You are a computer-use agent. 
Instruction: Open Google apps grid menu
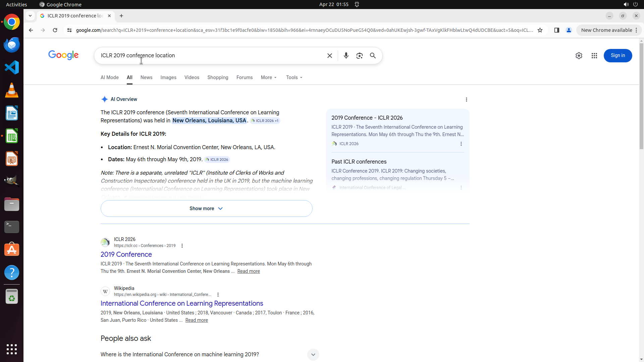pos(594,56)
